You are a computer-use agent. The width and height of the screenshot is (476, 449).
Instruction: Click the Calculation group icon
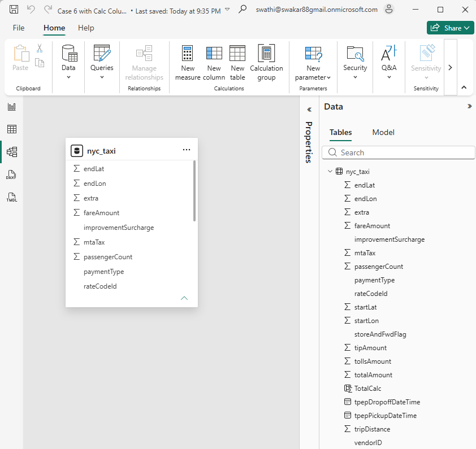click(x=266, y=54)
